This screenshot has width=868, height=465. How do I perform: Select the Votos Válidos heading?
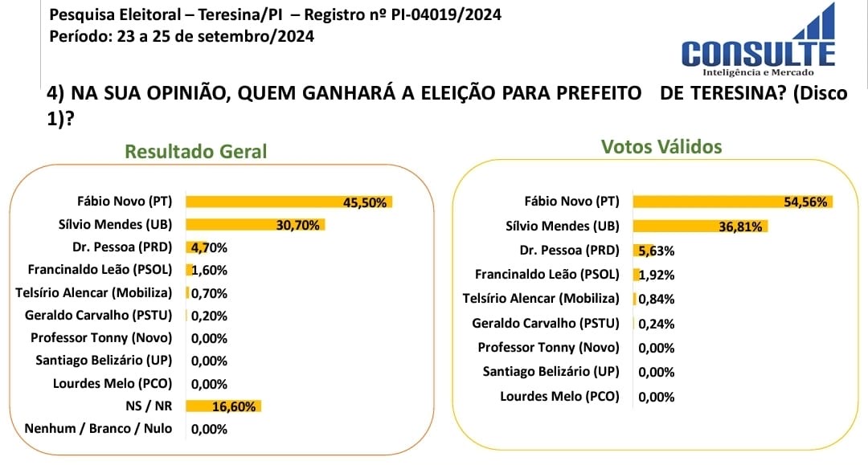[x=661, y=146]
